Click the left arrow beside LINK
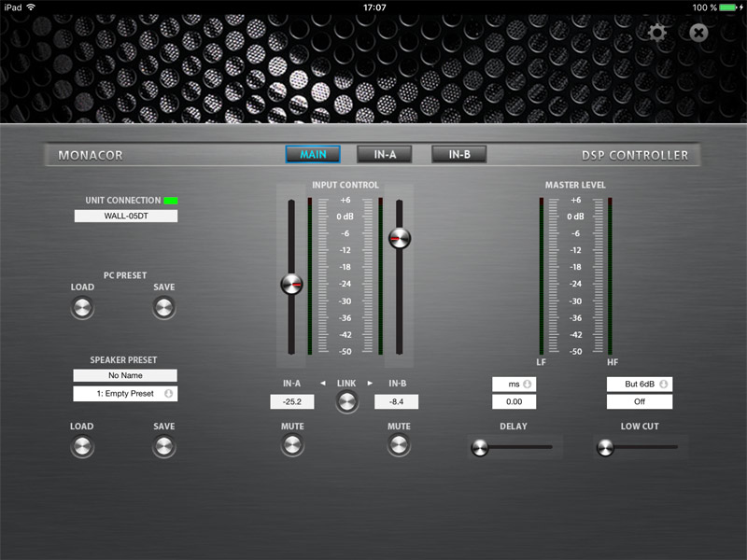The image size is (747, 560). tap(322, 384)
